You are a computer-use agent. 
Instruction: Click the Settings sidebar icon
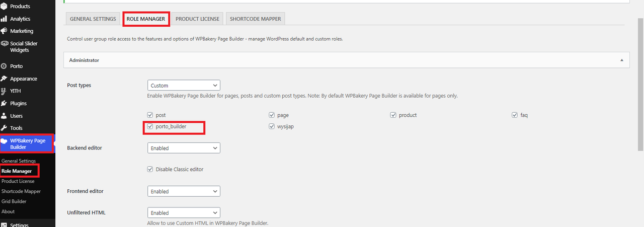point(4,225)
